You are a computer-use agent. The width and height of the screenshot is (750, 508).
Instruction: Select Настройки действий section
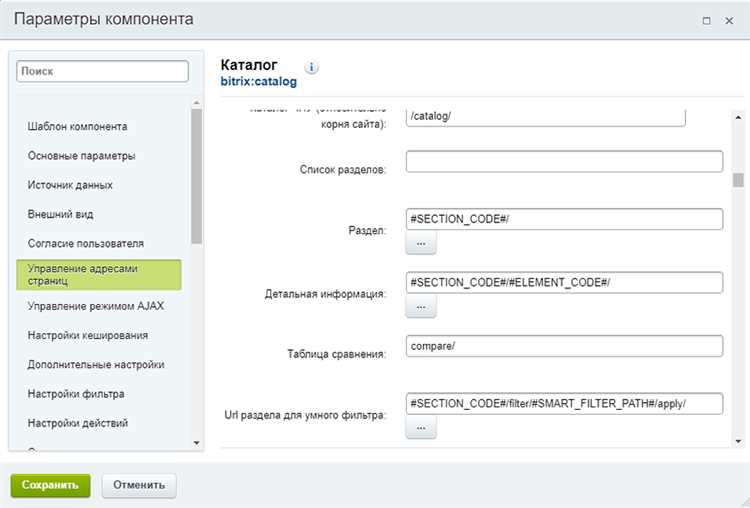(77, 423)
